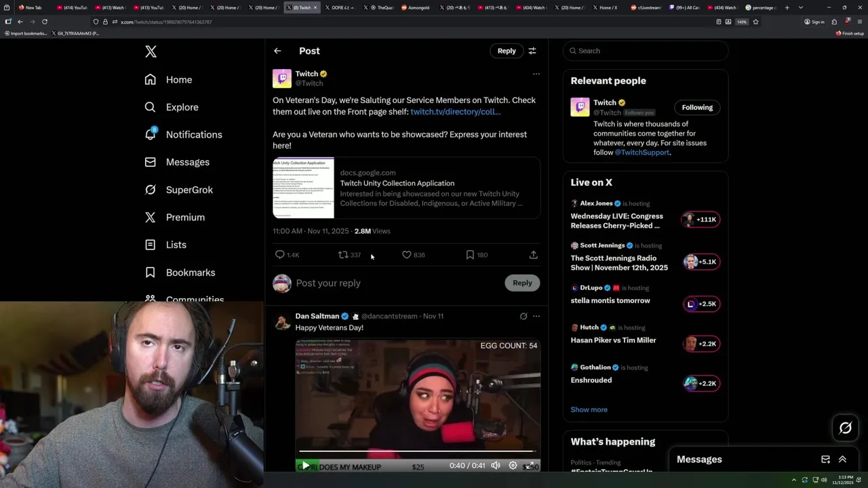Viewport: 868px width, 488px height.
Task: Open the @TwitchSupport link
Action: 642,152
